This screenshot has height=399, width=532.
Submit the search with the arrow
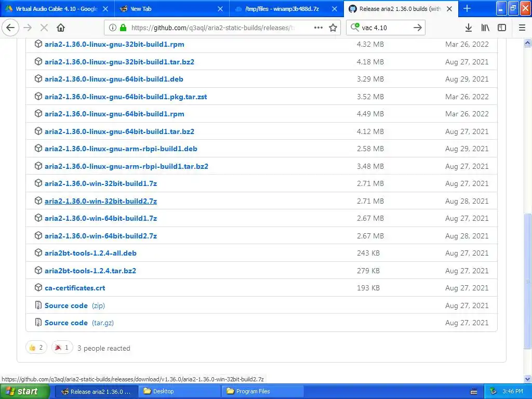pyautogui.click(x=418, y=28)
